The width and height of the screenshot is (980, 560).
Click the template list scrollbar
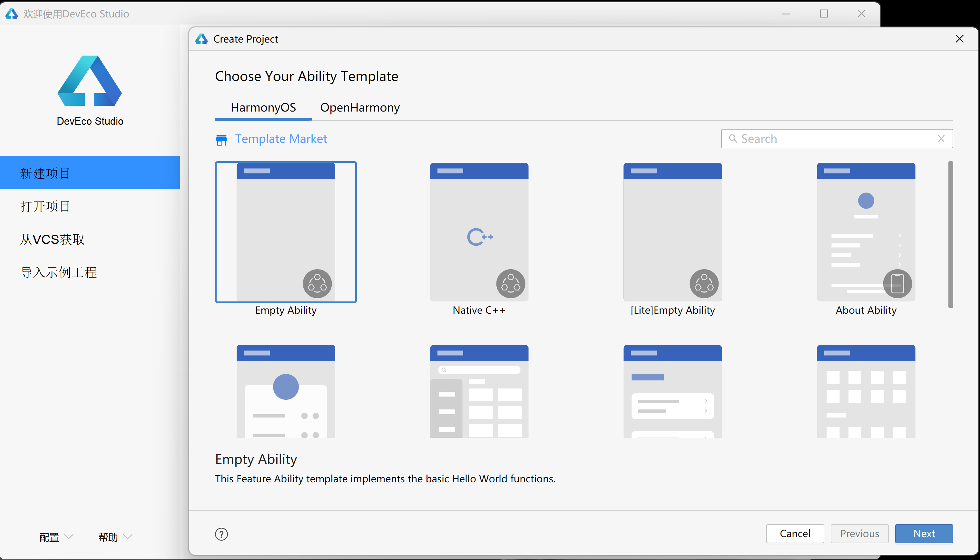950,235
